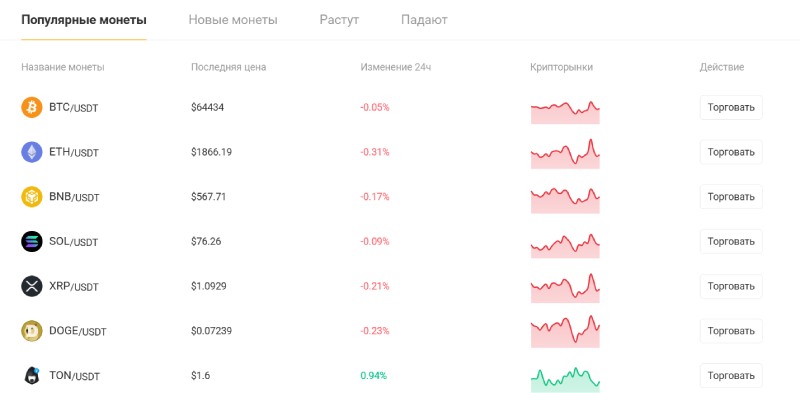Click the Ethereum coin icon
The image size is (800, 393).
click(x=32, y=152)
